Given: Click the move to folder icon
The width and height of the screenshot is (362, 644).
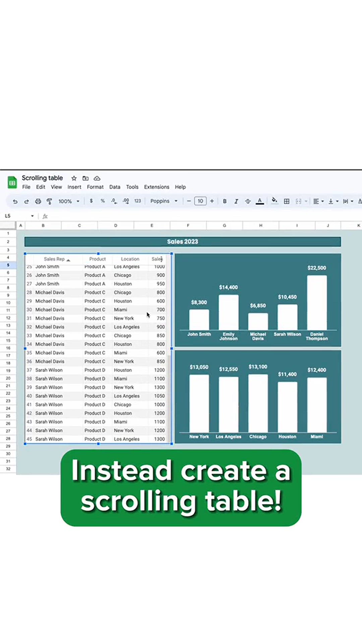Looking at the screenshot, I should [85, 178].
